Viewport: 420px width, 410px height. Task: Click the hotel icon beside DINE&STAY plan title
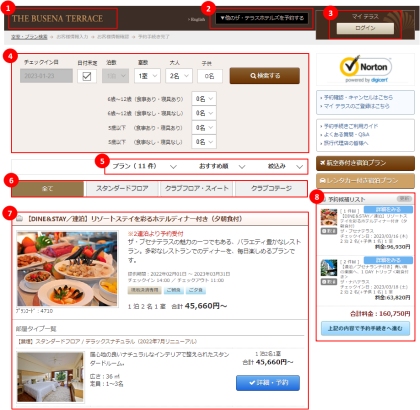pyautogui.click(x=20, y=219)
